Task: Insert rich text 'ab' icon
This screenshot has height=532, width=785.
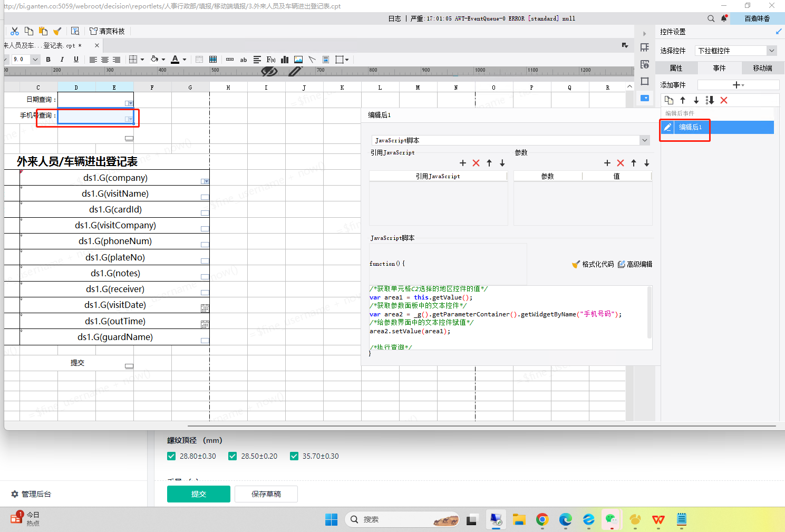Action: tap(244, 60)
